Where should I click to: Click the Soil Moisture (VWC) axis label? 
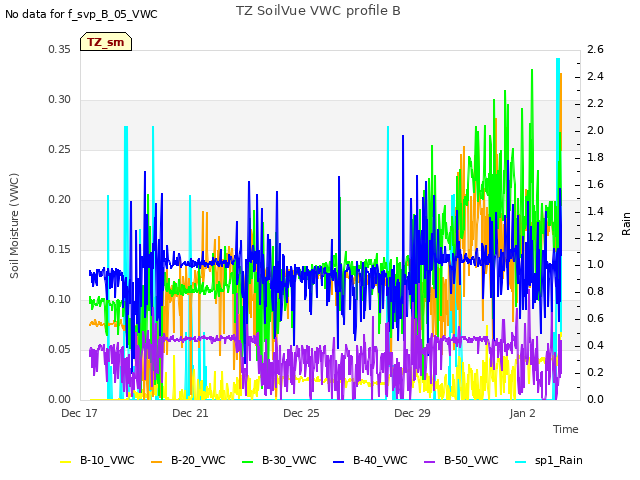14,226
